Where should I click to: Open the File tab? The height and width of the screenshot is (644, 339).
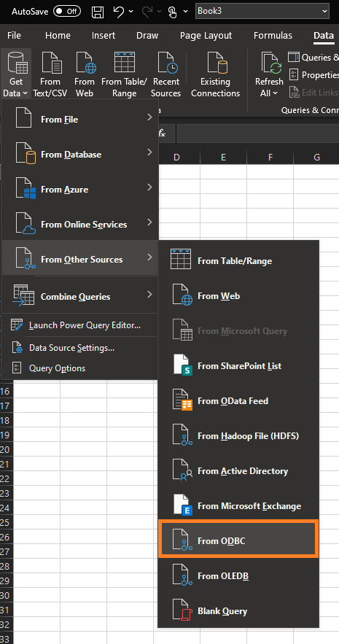pos(14,35)
